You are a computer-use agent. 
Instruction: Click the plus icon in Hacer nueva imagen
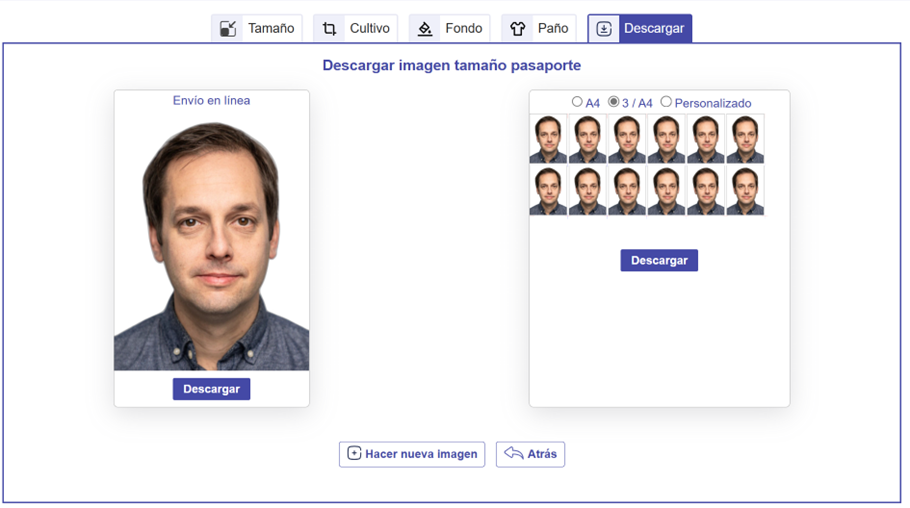point(354,453)
